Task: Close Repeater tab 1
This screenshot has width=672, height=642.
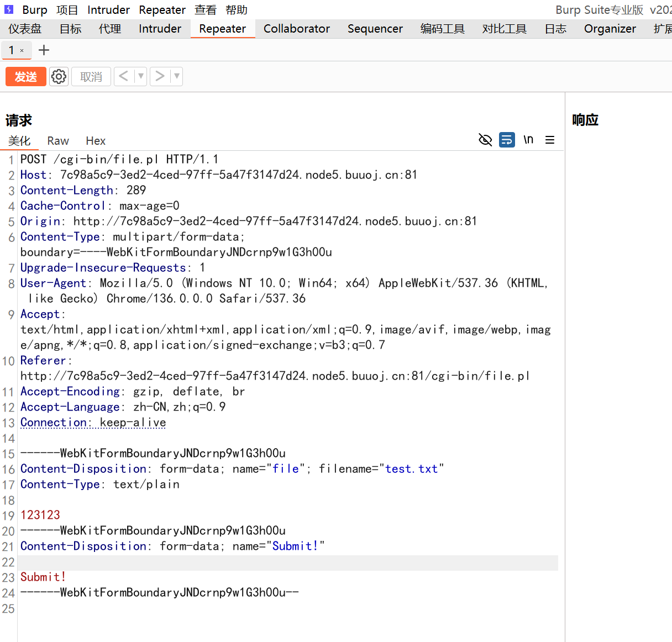Action: click(x=22, y=51)
